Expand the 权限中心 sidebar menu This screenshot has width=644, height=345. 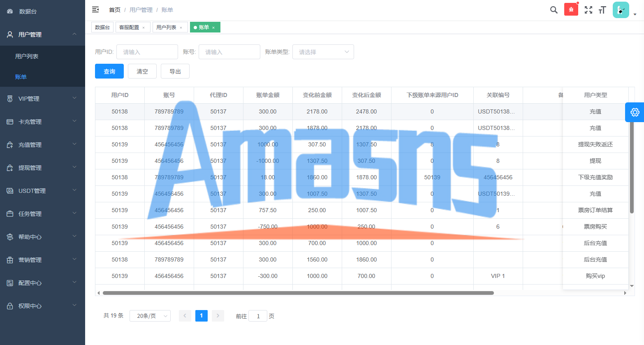[x=43, y=306]
